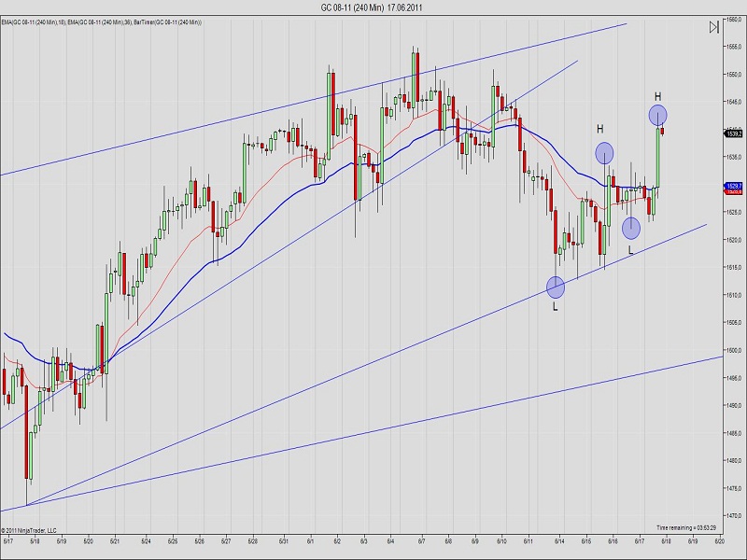The image size is (747, 560).
Task: Select the lowest L annotation near 6/14
Action: coord(555,307)
